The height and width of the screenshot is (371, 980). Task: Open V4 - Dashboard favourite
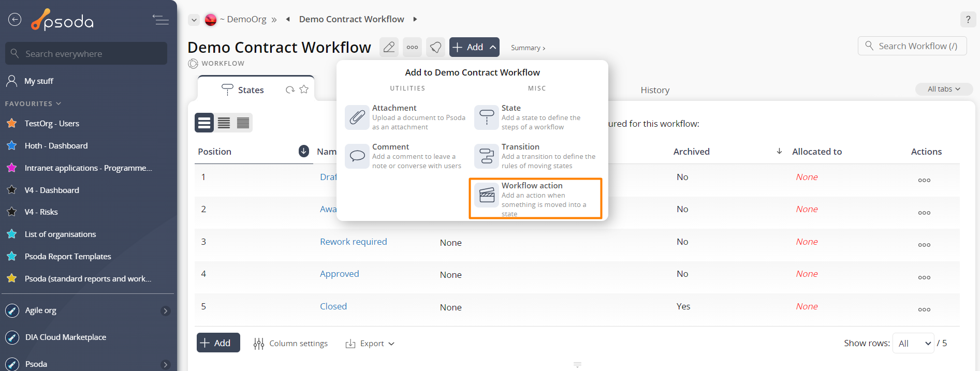click(52, 190)
